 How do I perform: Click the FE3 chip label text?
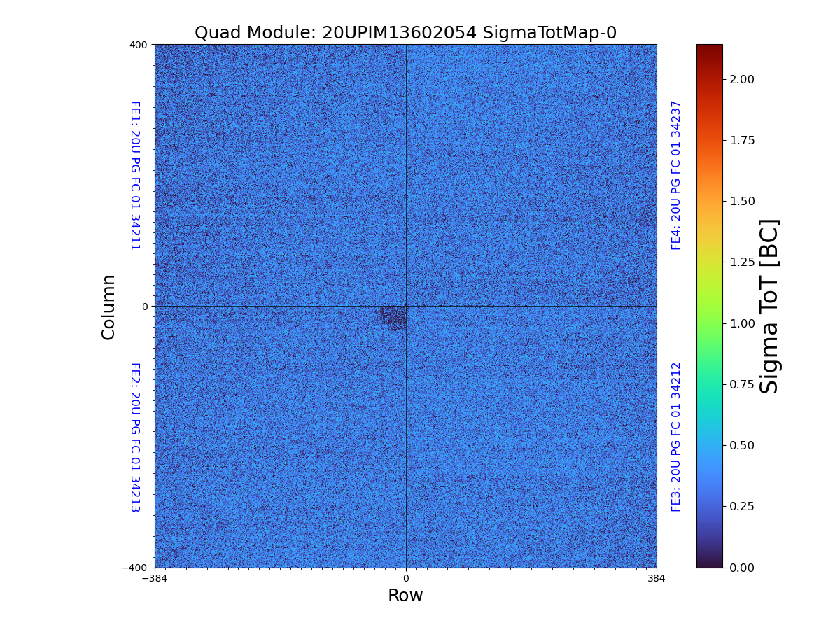[x=676, y=437]
